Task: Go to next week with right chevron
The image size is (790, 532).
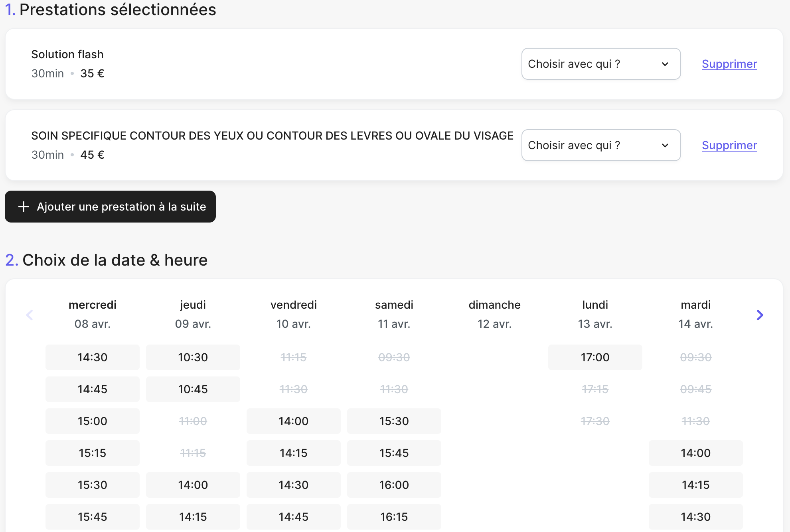Action: click(760, 315)
